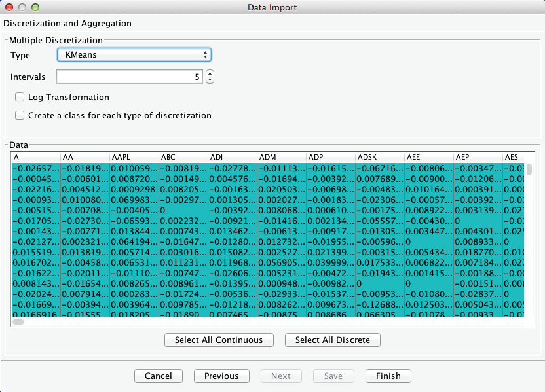Check Create a class for each discretization

pyautogui.click(x=20, y=116)
